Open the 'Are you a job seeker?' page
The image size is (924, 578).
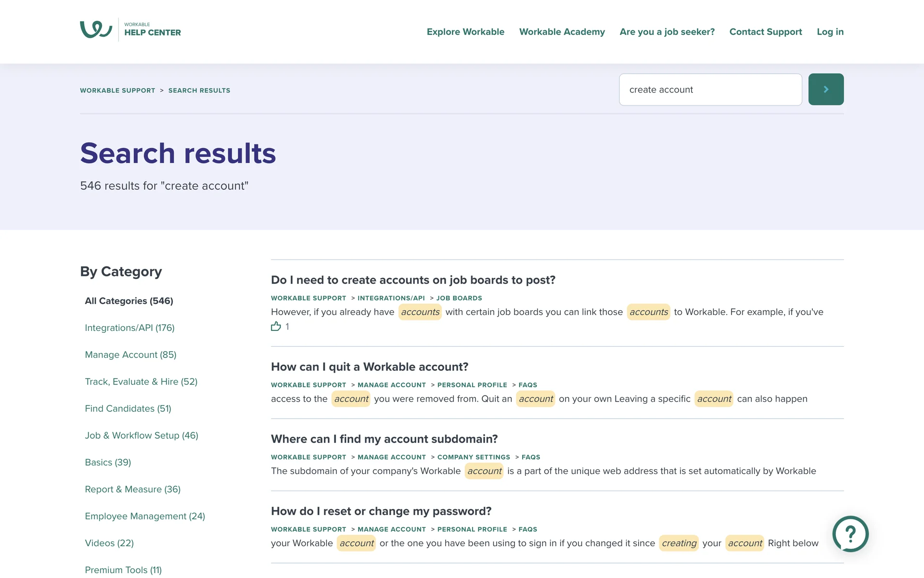(x=667, y=32)
